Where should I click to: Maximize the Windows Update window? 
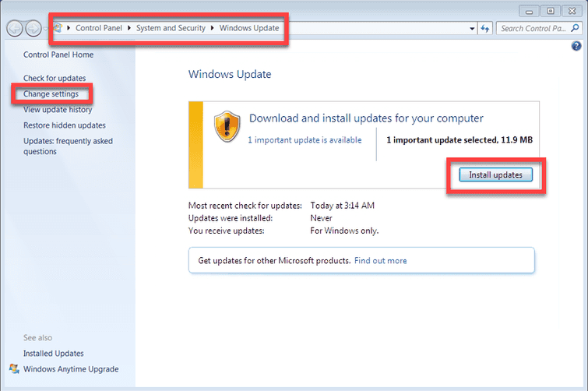[x=550, y=11]
